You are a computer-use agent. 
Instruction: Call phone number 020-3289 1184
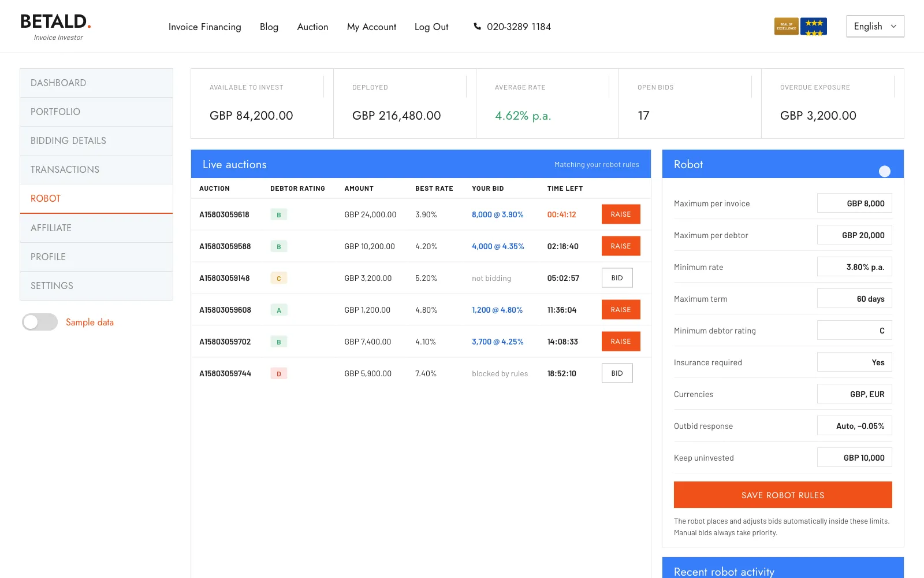[519, 27]
